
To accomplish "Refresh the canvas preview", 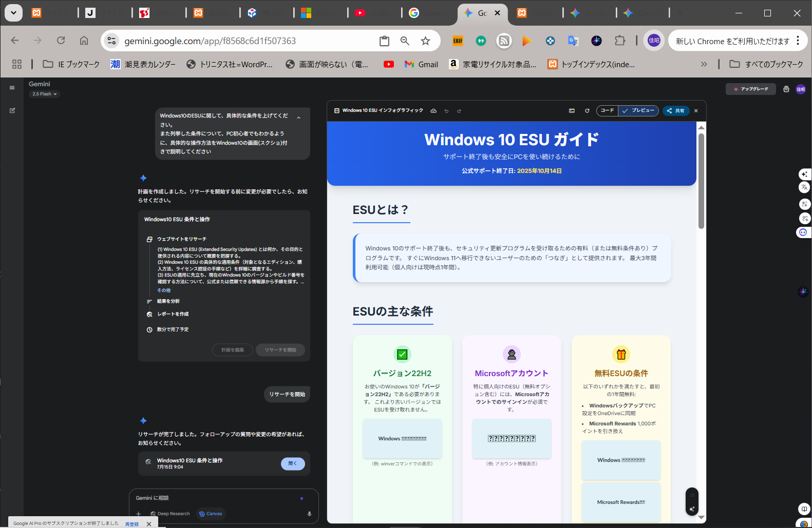I will (587, 111).
